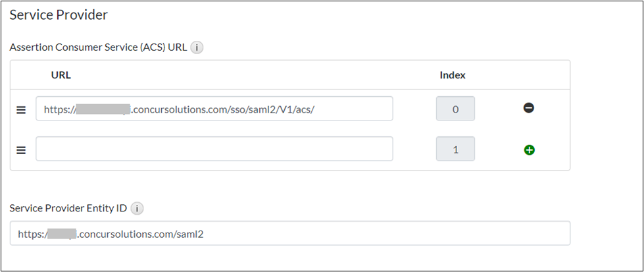644x272 pixels.
Task: Click the info icon beside Service Provider Entity ID
Action: click(x=137, y=208)
